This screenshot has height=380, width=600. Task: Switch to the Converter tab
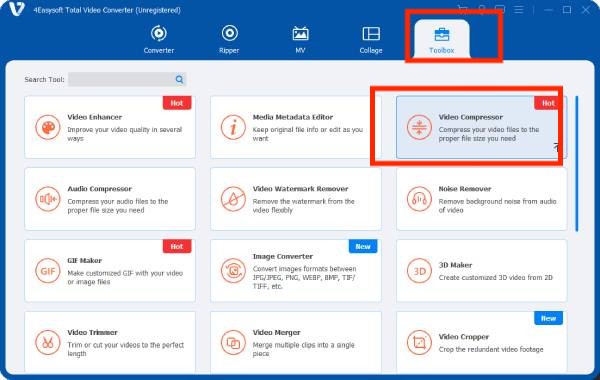pyautogui.click(x=159, y=39)
